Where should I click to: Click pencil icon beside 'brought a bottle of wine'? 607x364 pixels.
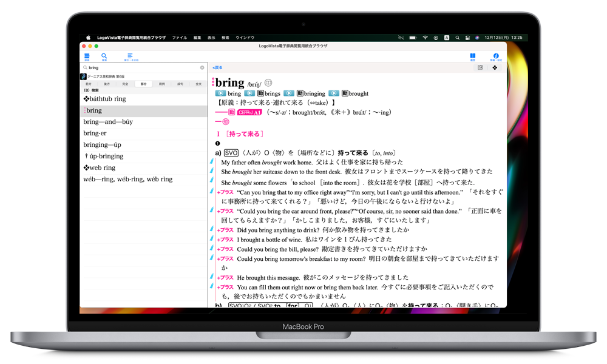tap(212, 238)
